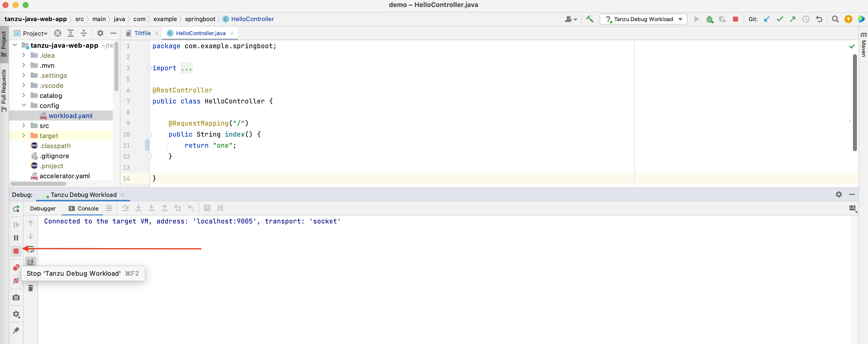Click Step Over icon in debug toolbar
Screen dimensions: 868x344
point(125,208)
